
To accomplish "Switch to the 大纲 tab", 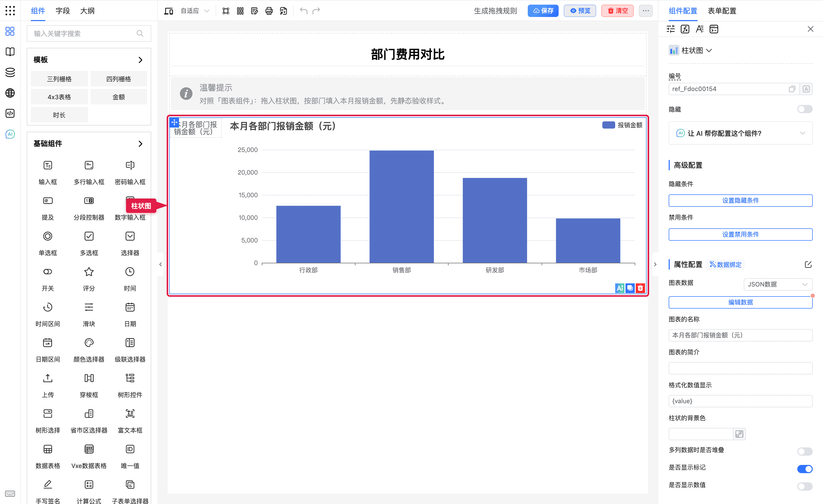I will click(87, 11).
